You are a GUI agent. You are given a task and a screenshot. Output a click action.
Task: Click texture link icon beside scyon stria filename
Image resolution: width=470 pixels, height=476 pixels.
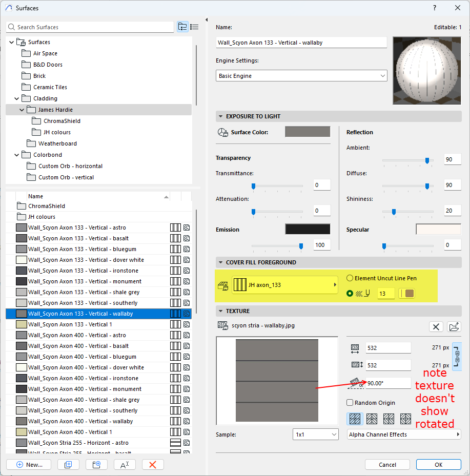tap(223, 325)
